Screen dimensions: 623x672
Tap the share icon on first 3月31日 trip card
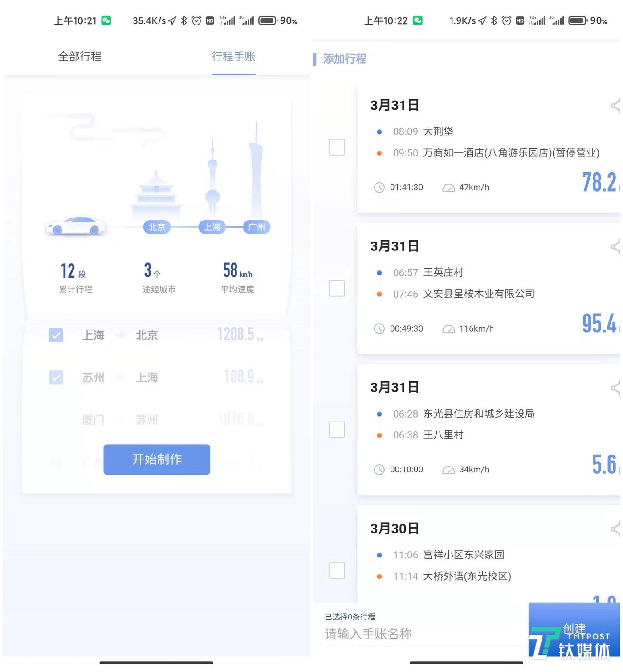(616, 106)
